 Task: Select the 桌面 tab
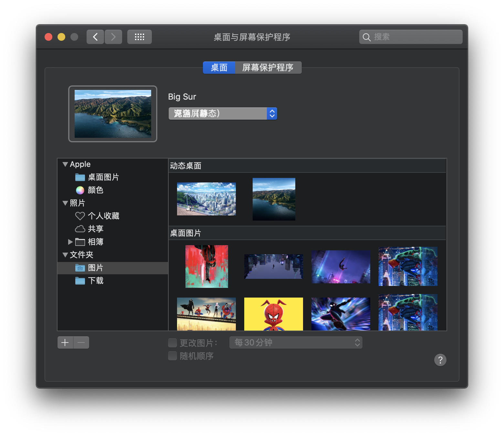coord(219,68)
